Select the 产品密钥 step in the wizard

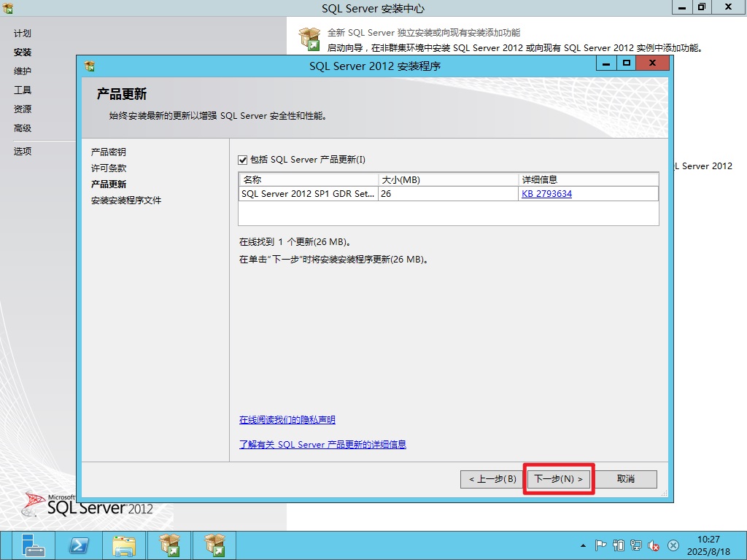coord(109,152)
